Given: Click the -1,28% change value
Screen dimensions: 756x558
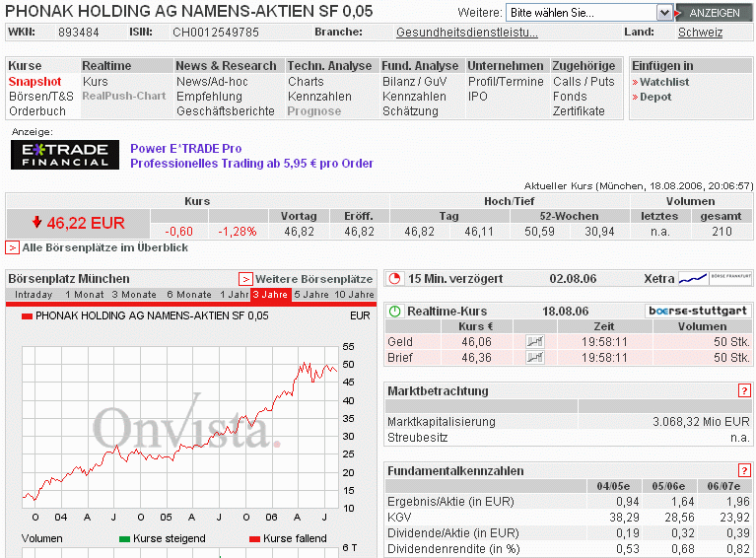Looking at the screenshot, I should click(238, 232).
